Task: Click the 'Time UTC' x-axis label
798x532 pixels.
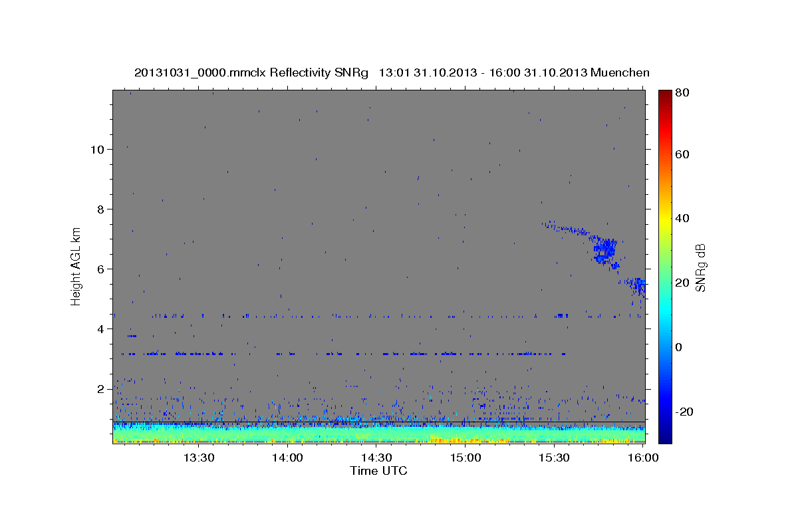Action: click(378, 471)
